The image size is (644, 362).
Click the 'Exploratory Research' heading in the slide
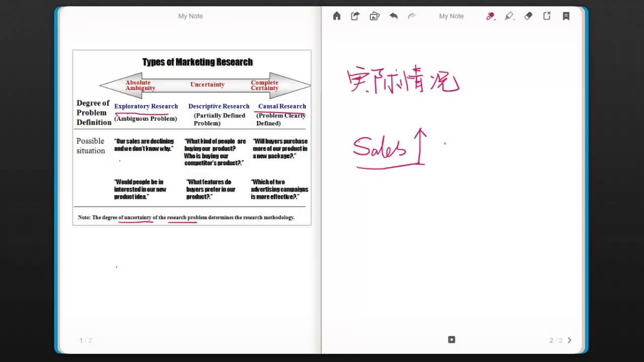point(146,106)
